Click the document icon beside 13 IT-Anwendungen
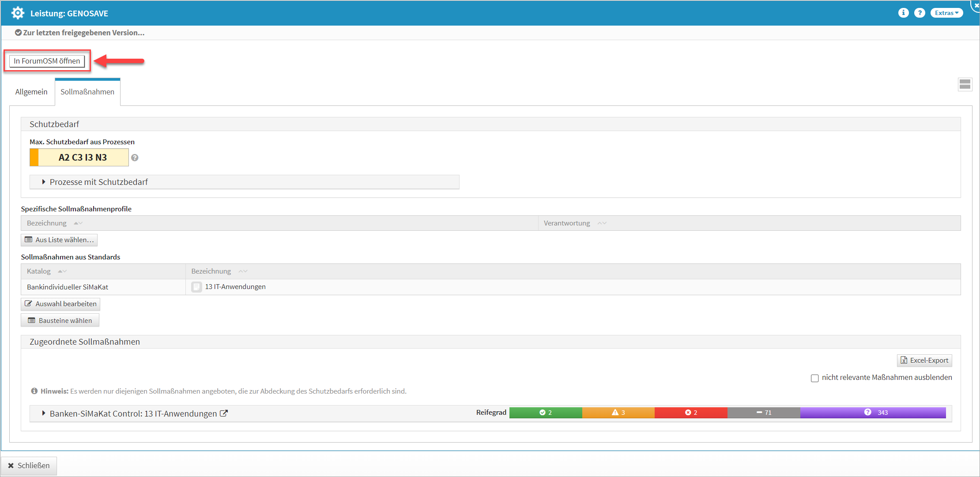Viewport: 980px width, 477px height. (x=196, y=287)
